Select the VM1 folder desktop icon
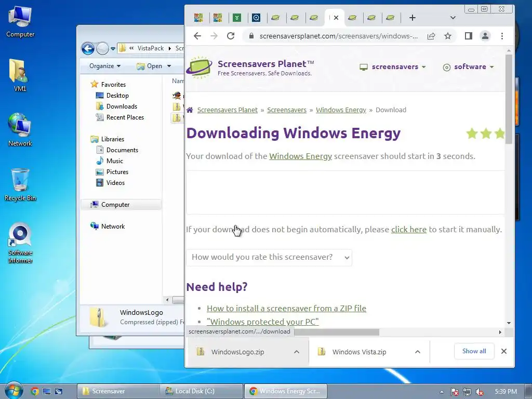 tap(20, 75)
